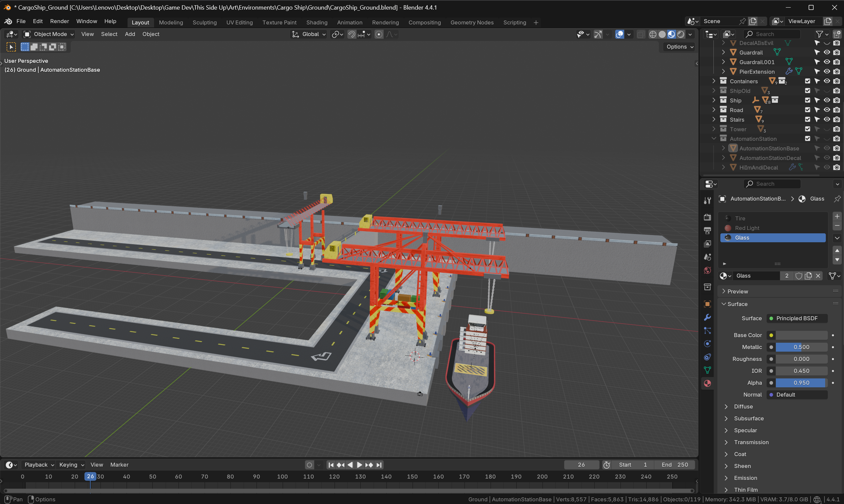Viewport: 844px width, 504px height.
Task: Jump to the timeline end frame
Action: pos(379,465)
